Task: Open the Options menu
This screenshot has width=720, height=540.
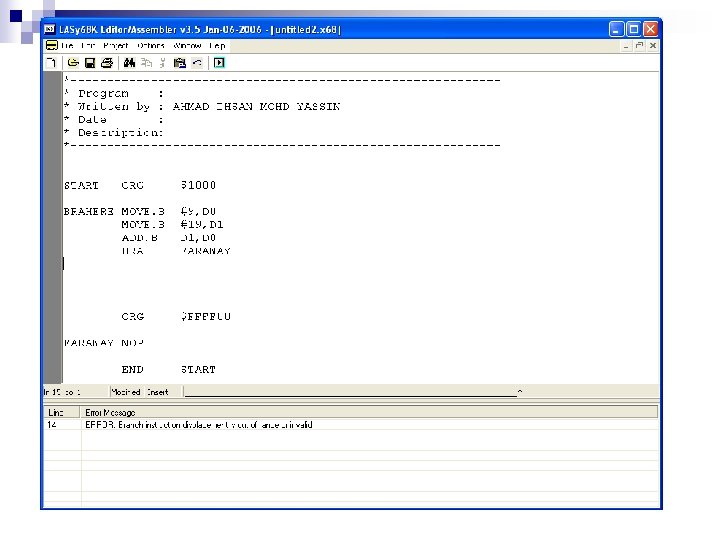Action: (151, 45)
